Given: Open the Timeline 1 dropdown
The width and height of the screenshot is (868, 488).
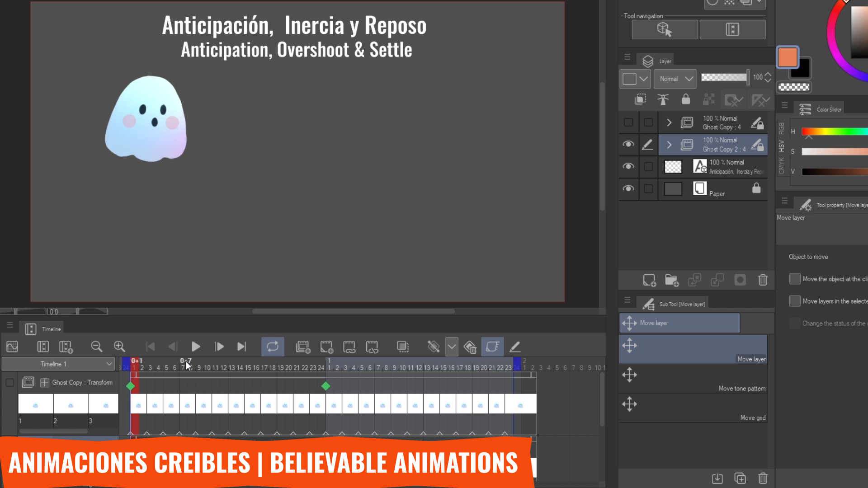Looking at the screenshot, I should 58,364.
